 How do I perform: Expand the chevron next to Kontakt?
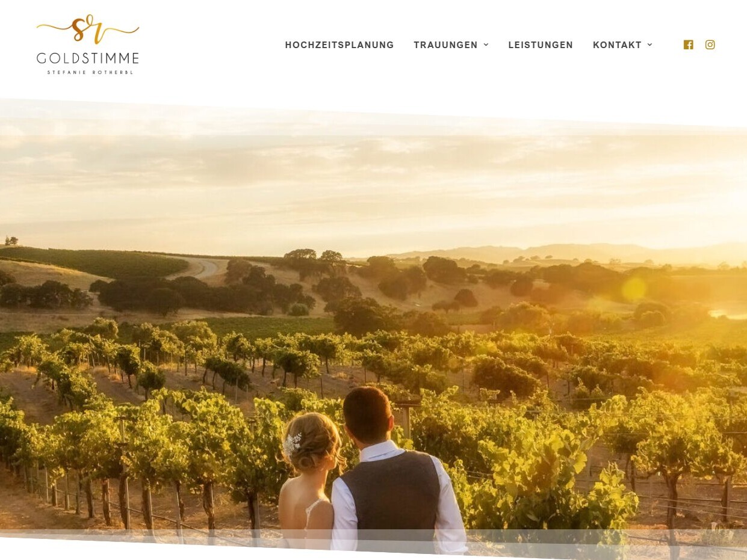(649, 45)
